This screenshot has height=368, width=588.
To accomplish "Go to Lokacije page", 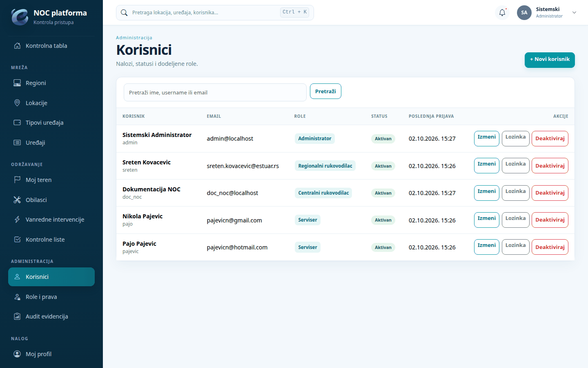I will tap(51, 103).
